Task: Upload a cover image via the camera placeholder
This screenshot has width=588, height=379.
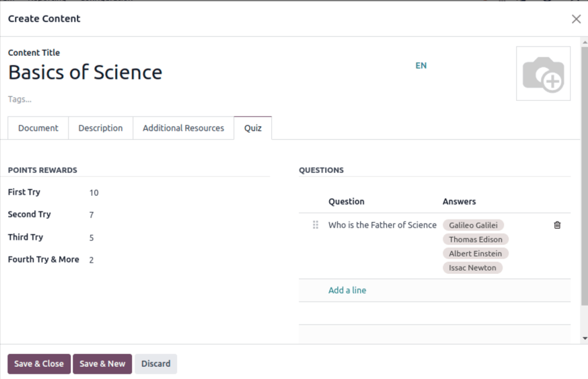Action: (543, 73)
